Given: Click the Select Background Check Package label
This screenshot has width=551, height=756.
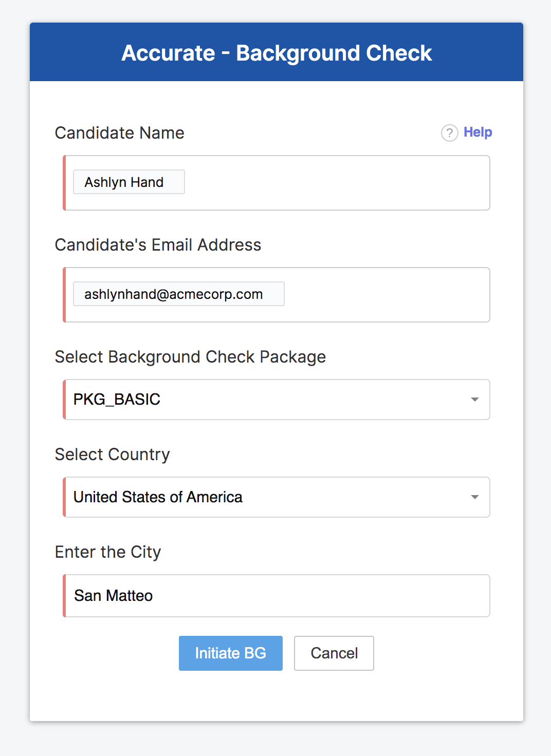Looking at the screenshot, I should click(190, 357).
